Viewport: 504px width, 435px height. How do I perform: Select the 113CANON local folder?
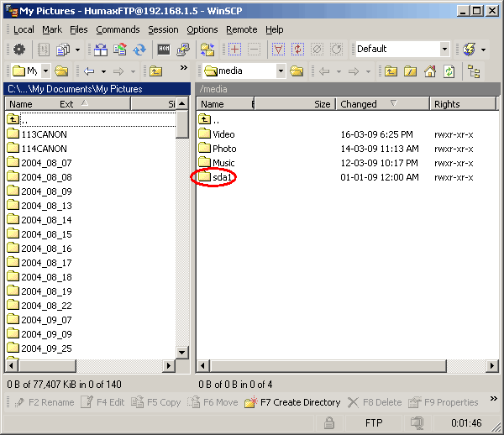[x=44, y=134]
